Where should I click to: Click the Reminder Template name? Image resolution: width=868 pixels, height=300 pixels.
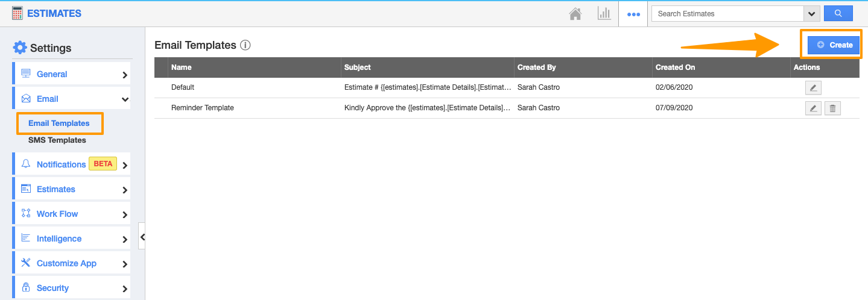(x=203, y=108)
